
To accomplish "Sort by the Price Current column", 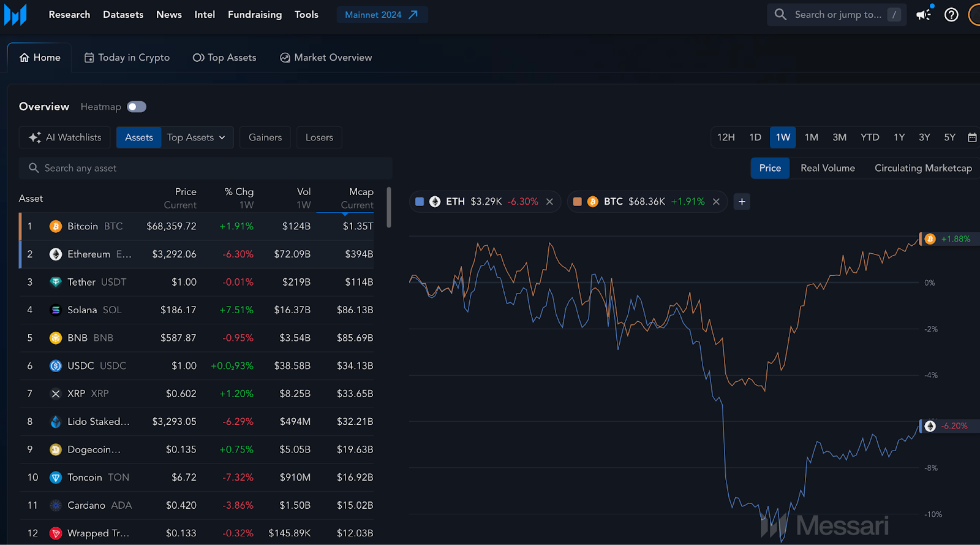I will click(180, 198).
